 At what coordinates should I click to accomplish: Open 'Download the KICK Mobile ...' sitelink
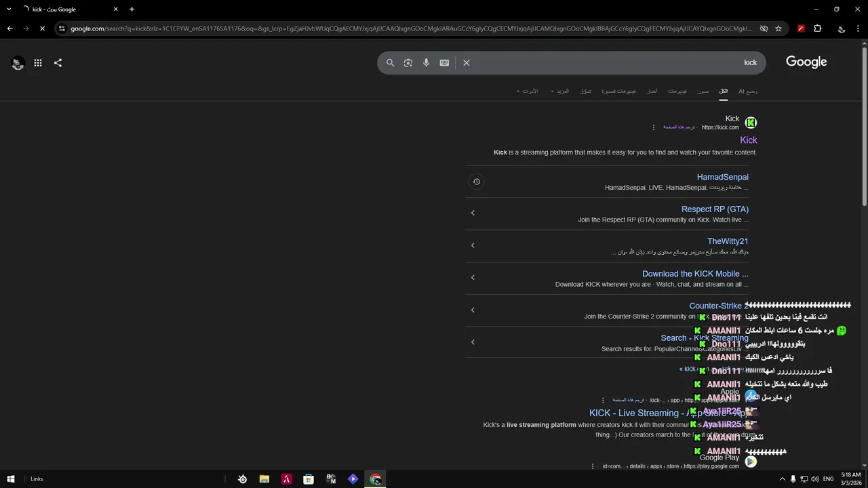click(695, 274)
